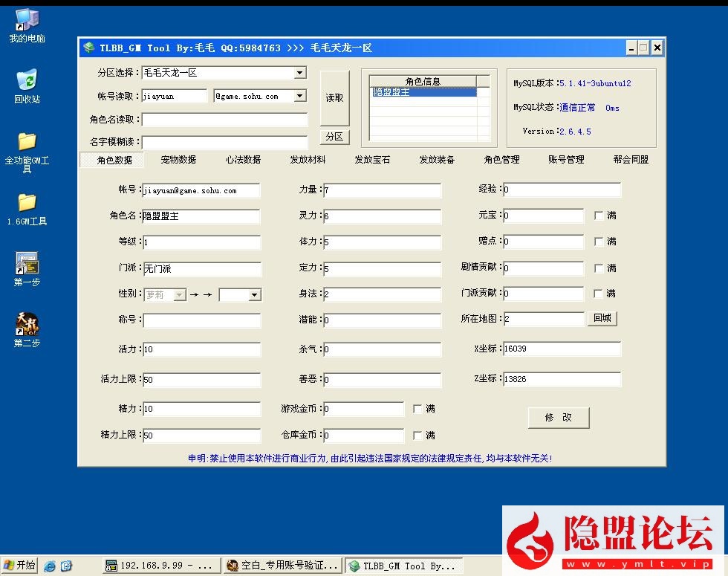Click the Z坐标 input field
The height and width of the screenshot is (576, 728).
562,378
